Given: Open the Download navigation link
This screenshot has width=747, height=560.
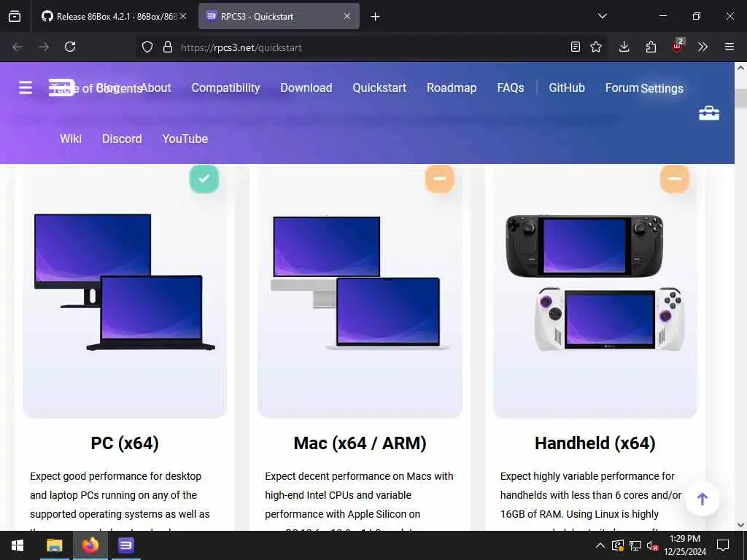Looking at the screenshot, I should coord(306,87).
